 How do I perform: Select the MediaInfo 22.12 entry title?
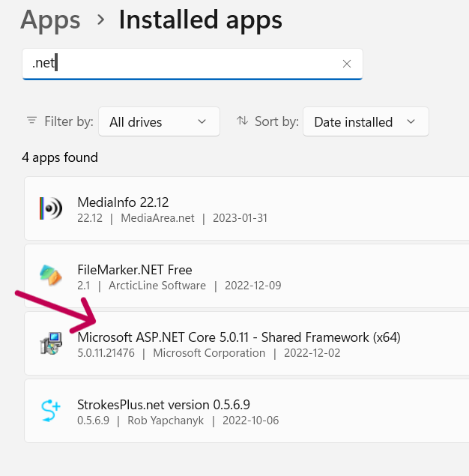[123, 202]
